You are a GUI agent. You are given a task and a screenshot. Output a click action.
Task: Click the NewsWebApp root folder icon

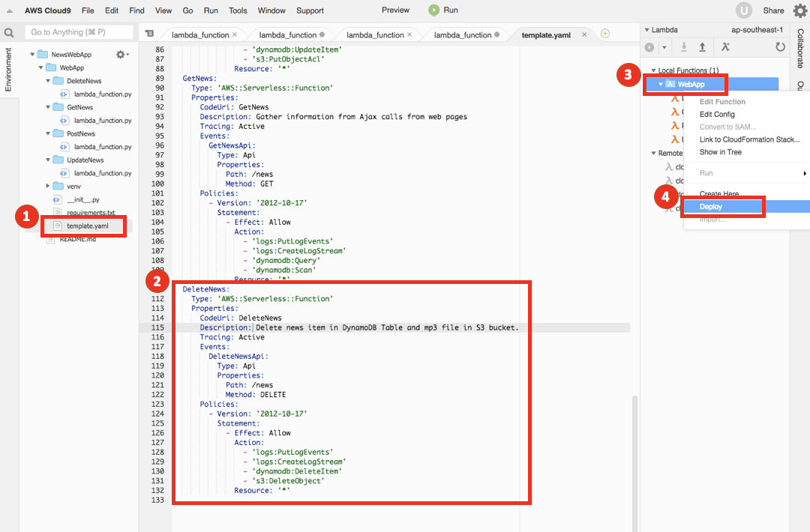click(x=43, y=54)
